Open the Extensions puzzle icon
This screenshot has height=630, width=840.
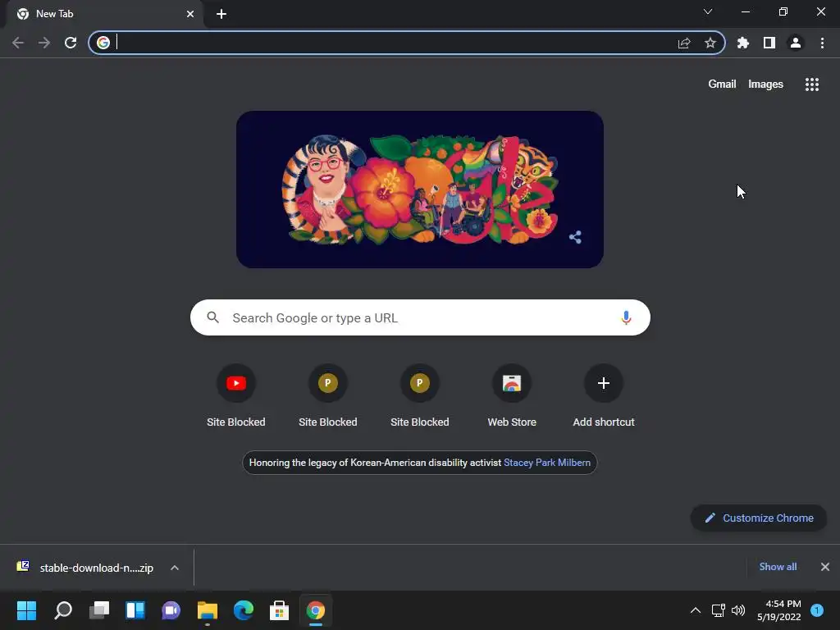743,43
